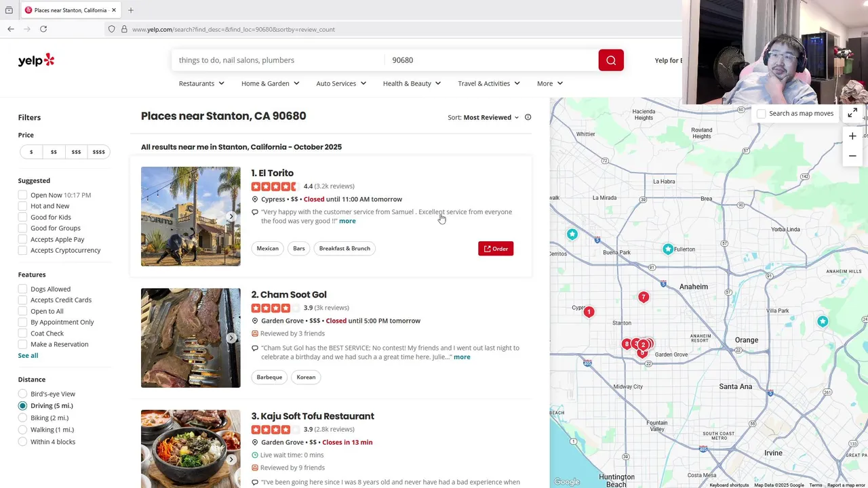Close the Places near Stanton tab

coord(114,10)
